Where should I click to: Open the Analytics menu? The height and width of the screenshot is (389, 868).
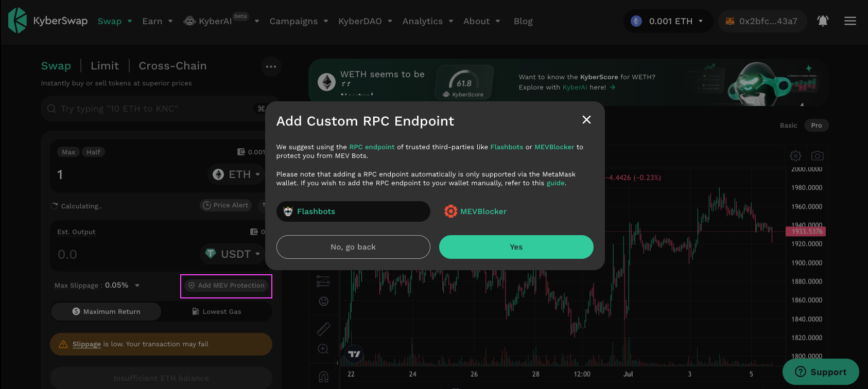pyautogui.click(x=428, y=21)
